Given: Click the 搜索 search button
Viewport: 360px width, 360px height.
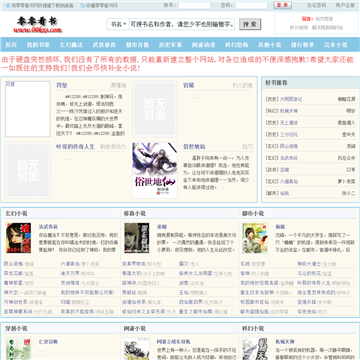Looking at the screenshot, I should pos(250,24).
